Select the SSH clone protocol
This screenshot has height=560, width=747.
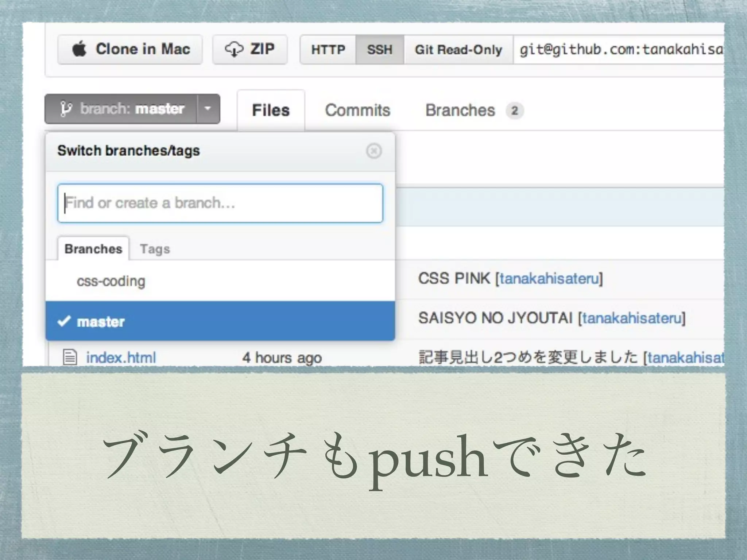(380, 50)
